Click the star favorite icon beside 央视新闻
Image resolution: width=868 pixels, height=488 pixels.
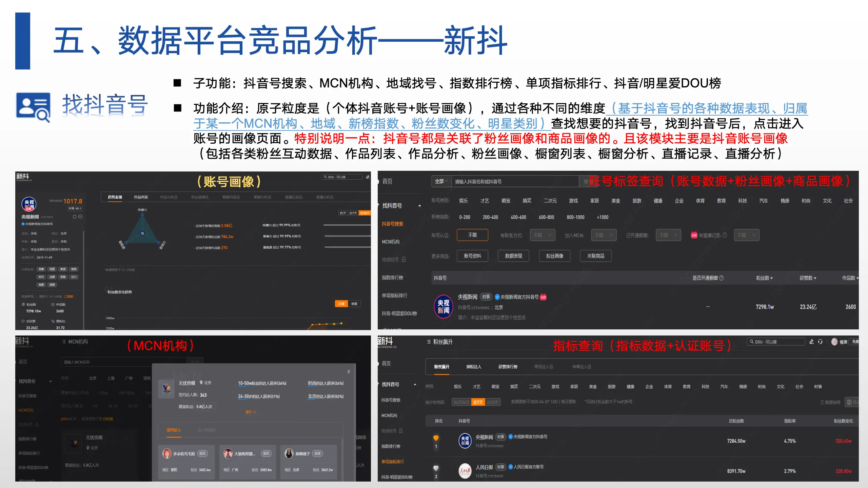coord(74,217)
